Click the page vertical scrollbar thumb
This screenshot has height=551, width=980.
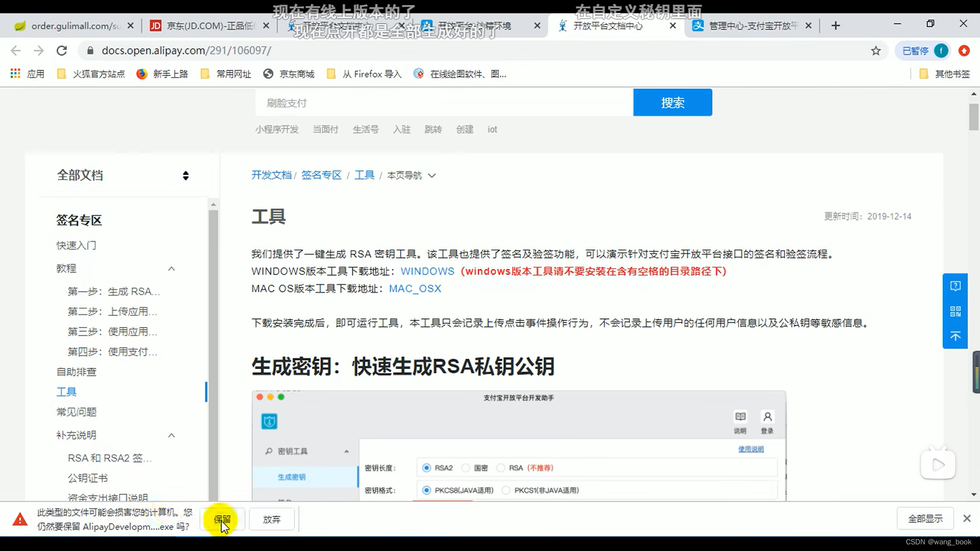point(973,117)
